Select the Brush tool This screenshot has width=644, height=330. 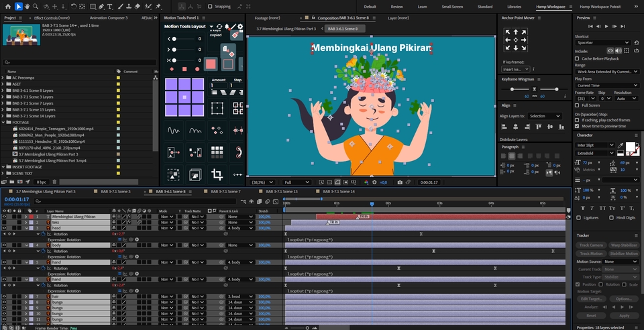tap(121, 6)
